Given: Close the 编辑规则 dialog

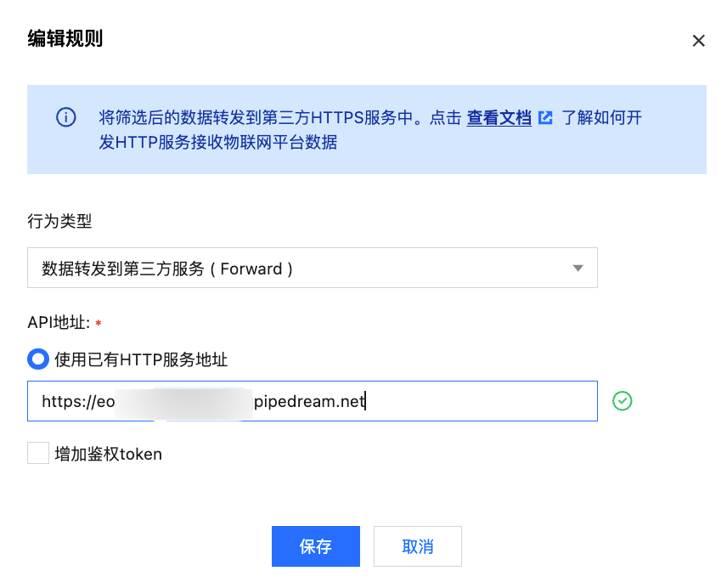Looking at the screenshot, I should click(699, 41).
